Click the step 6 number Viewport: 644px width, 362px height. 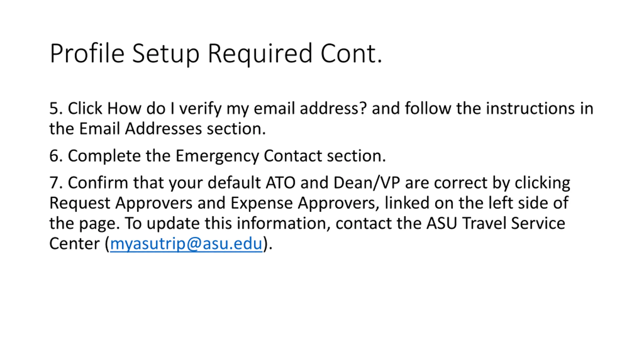56,156
